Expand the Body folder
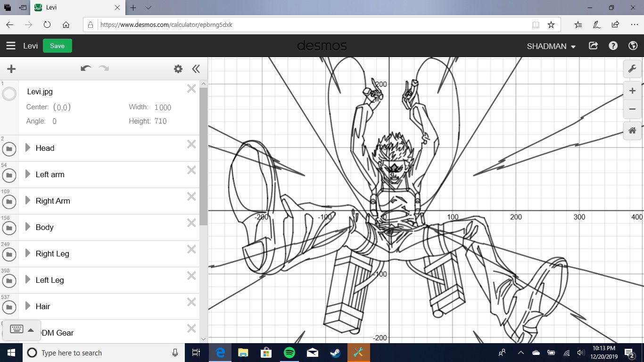Screen dimensions: 644x362 point(28,227)
